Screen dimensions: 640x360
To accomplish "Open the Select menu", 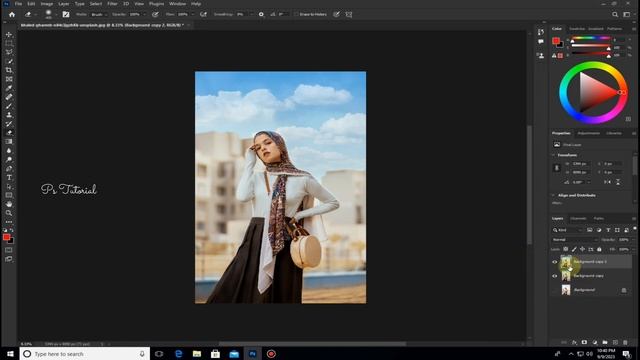I will click(x=96, y=4).
